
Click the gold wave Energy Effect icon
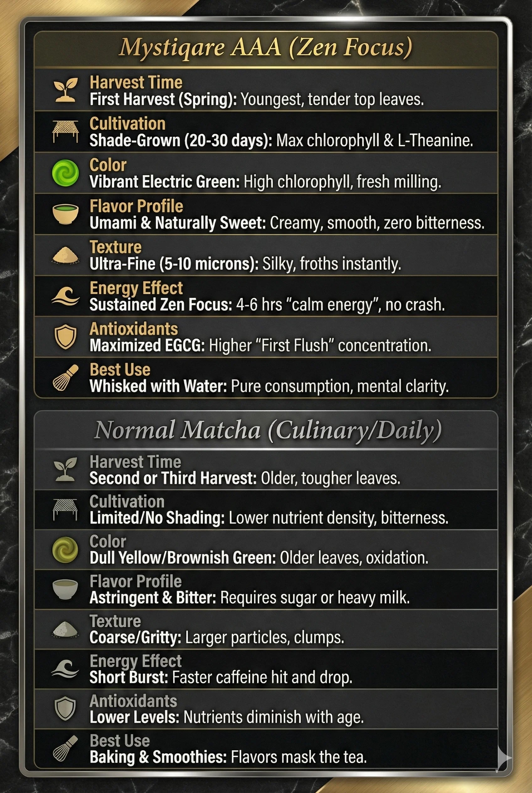pyautogui.click(x=66, y=296)
